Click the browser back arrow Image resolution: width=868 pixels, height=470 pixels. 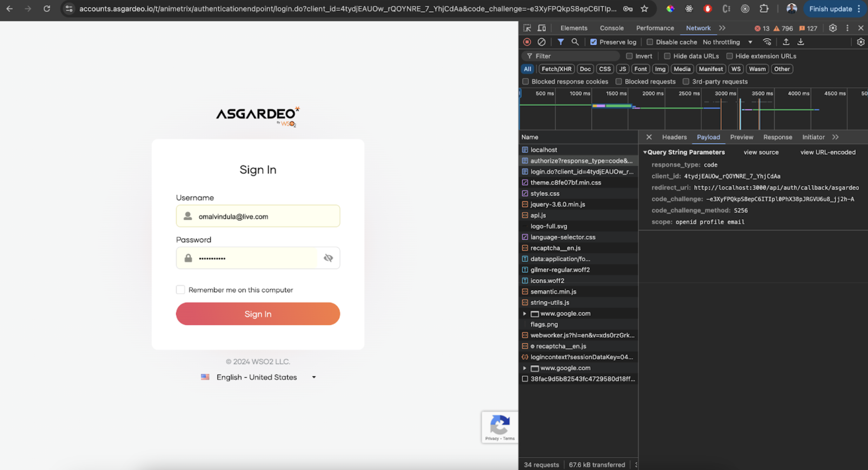tap(10, 9)
